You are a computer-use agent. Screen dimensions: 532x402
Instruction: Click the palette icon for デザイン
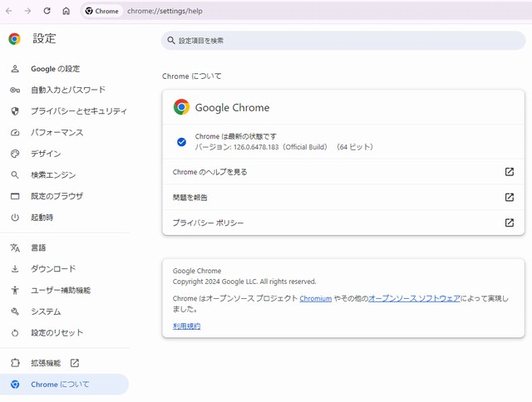pyautogui.click(x=15, y=154)
